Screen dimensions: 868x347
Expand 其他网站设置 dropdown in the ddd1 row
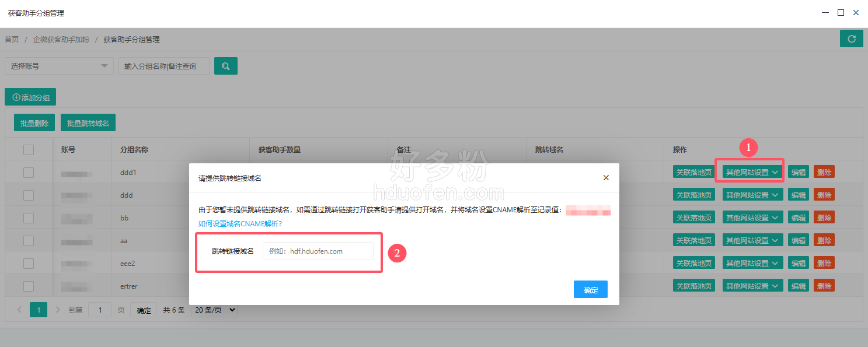(751, 172)
